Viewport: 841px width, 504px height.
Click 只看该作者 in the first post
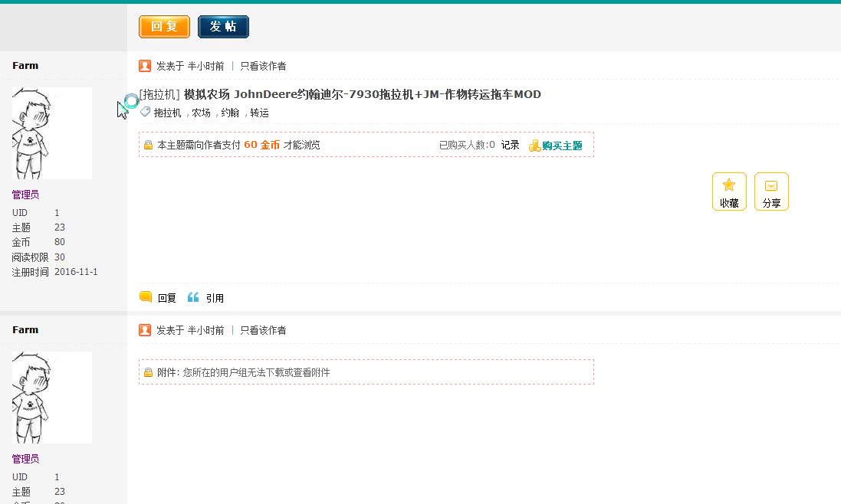coord(263,67)
